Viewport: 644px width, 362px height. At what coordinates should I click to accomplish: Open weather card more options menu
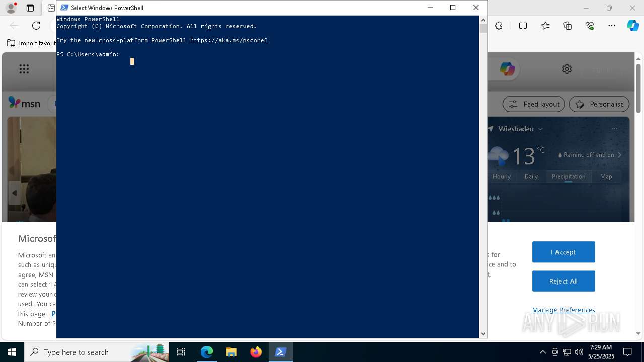[x=614, y=129]
